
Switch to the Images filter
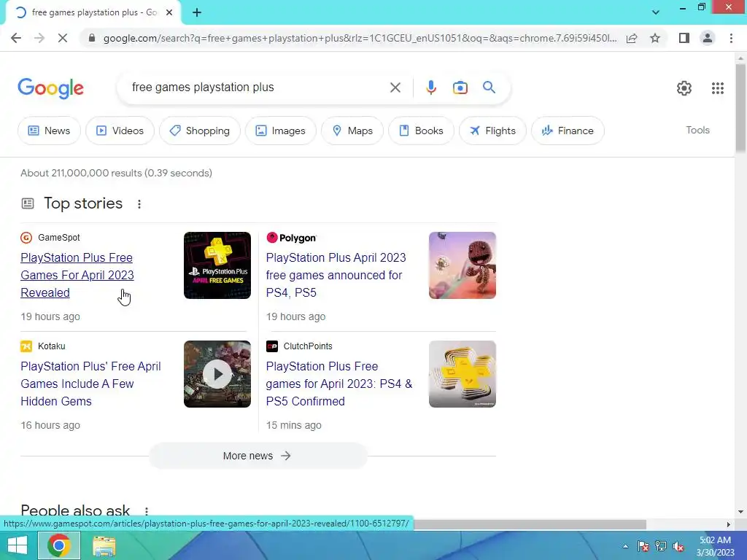(x=281, y=131)
